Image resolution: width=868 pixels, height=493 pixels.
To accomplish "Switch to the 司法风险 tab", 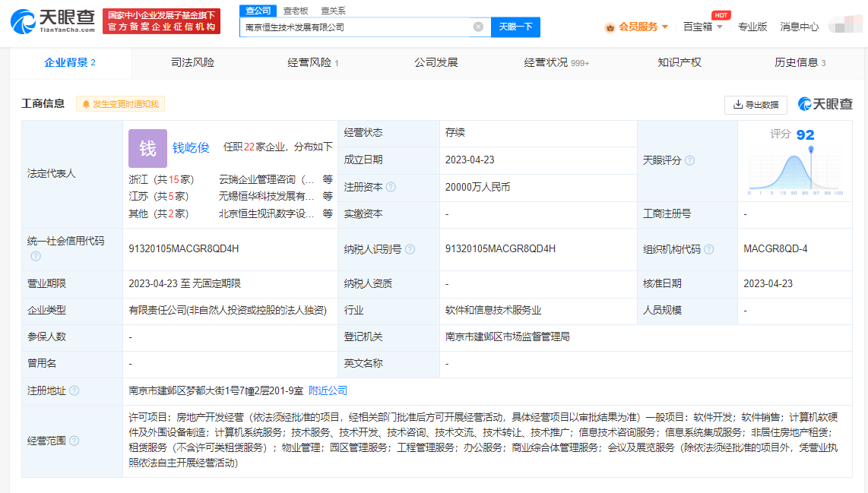I will tap(192, 62).
